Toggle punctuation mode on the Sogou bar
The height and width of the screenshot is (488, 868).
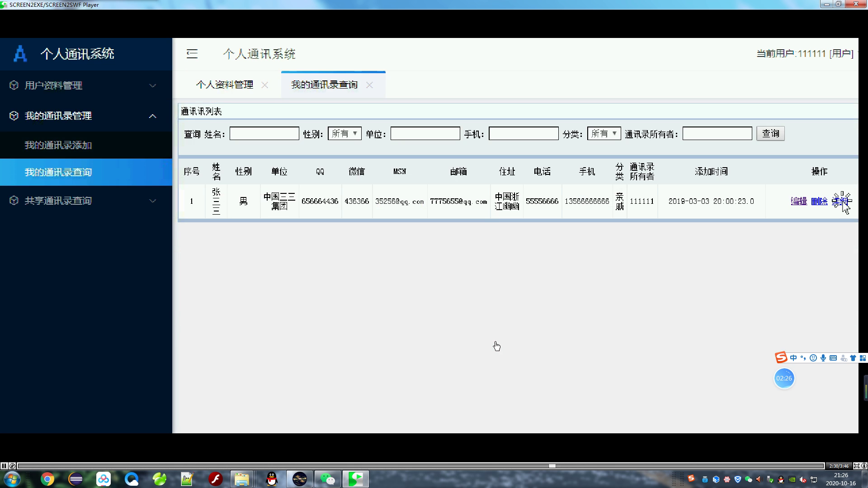[803, 358]
